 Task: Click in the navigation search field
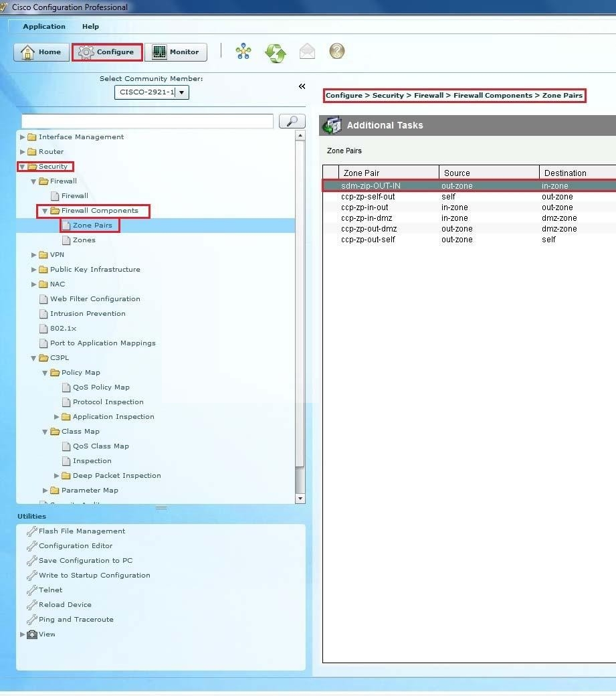(x=147, y=121)
